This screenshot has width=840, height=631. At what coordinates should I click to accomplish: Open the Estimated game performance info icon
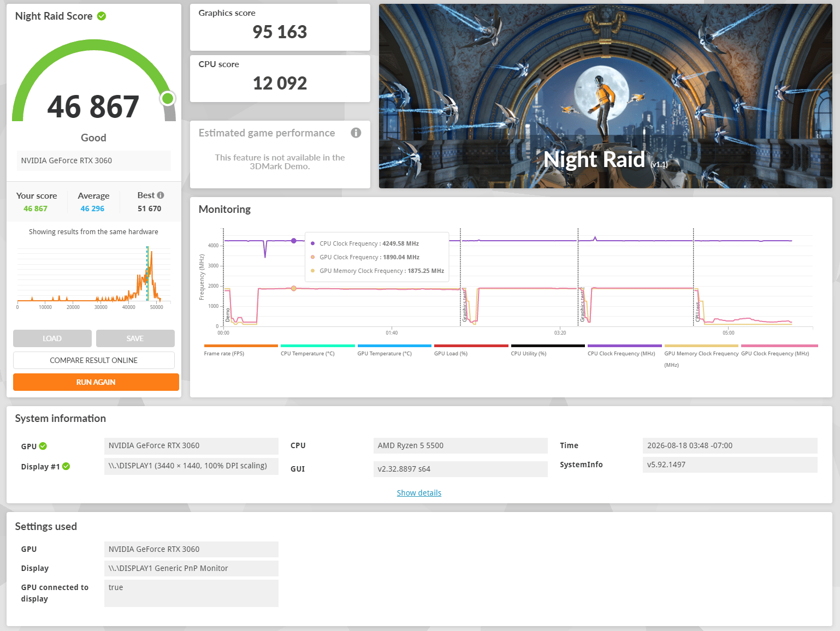(x=356, y=133)
